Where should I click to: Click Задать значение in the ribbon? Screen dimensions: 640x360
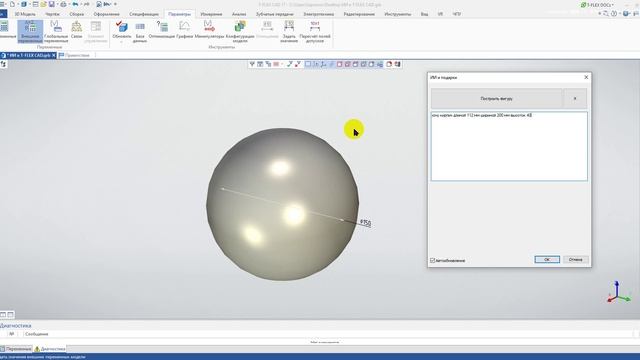point(289,31)
